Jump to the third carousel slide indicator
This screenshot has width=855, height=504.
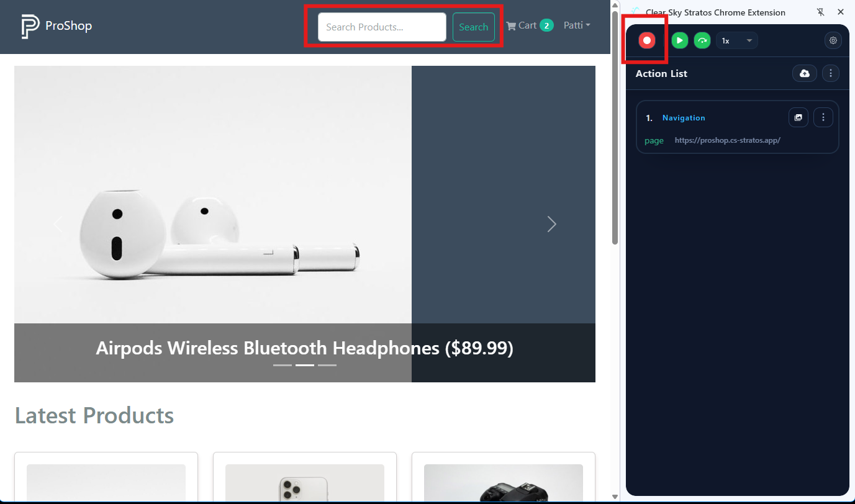pos(327,365)
